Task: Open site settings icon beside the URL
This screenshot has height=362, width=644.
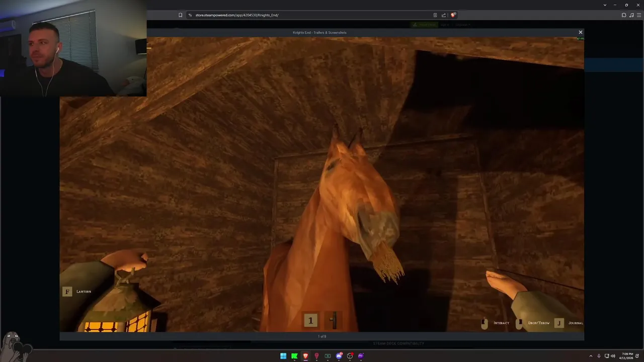Action: click(190, 15)
